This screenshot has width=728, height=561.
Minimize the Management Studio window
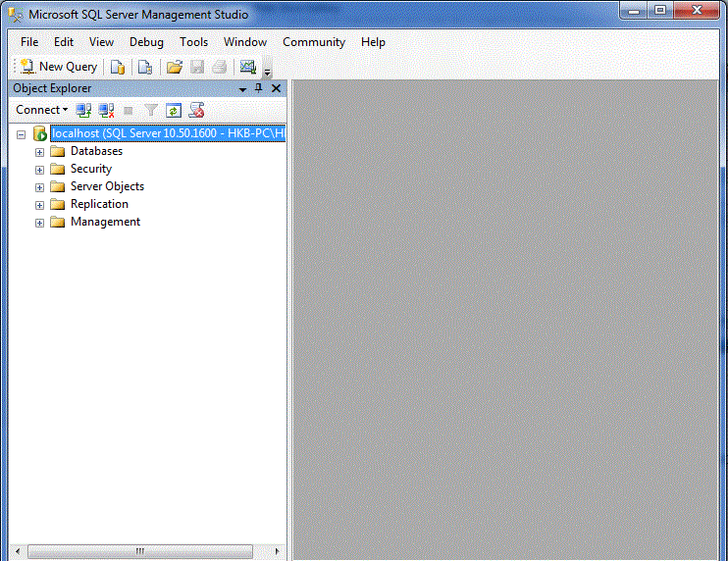point(633,11)
